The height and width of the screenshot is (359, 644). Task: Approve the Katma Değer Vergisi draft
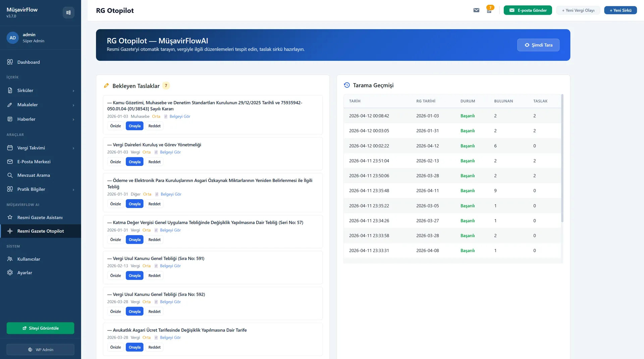click(x=135, y=239)
